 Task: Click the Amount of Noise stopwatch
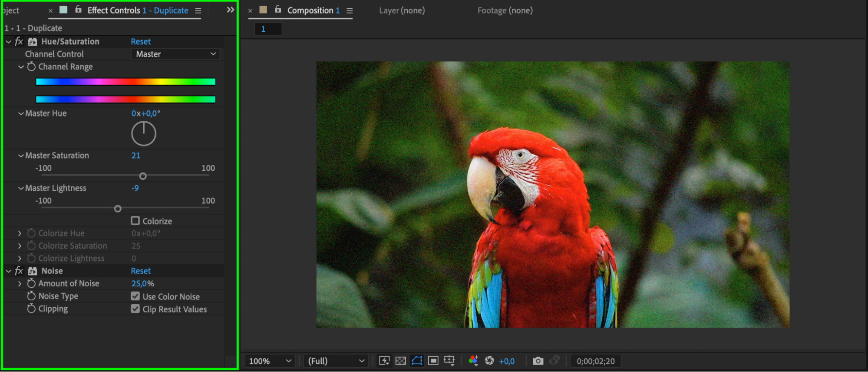click(31, 283)
